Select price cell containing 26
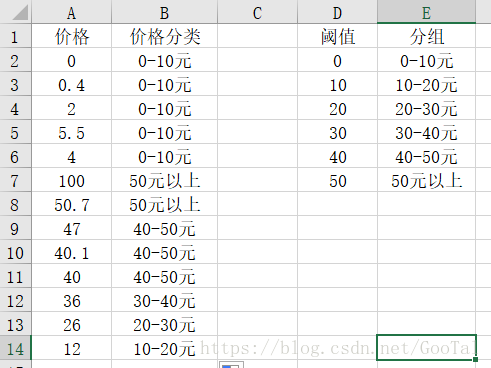The height and width of the screenshot is (368, 491). pos(71,324)
